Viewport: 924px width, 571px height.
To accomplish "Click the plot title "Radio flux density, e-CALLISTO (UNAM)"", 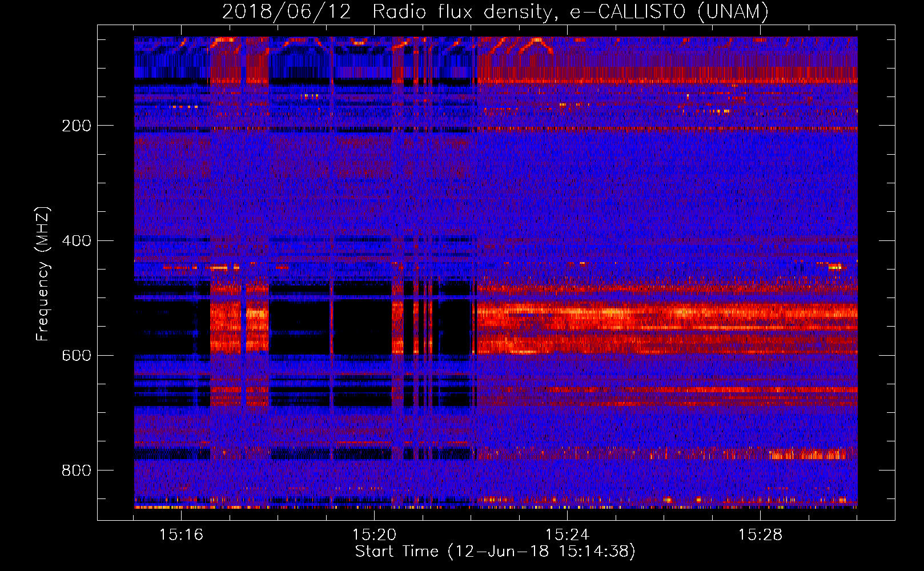I will tap(571, 11).
